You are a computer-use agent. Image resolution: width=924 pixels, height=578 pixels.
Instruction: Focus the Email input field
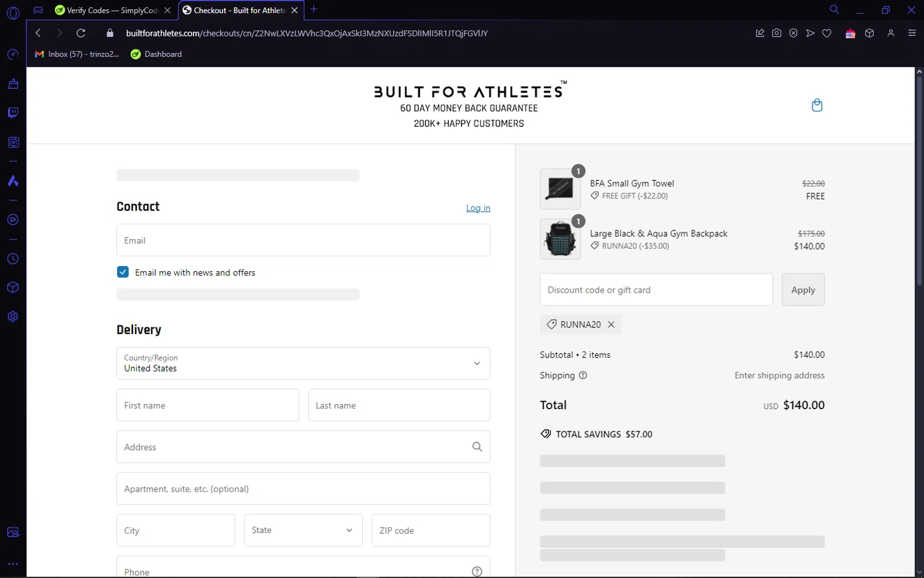pos(303,240)
